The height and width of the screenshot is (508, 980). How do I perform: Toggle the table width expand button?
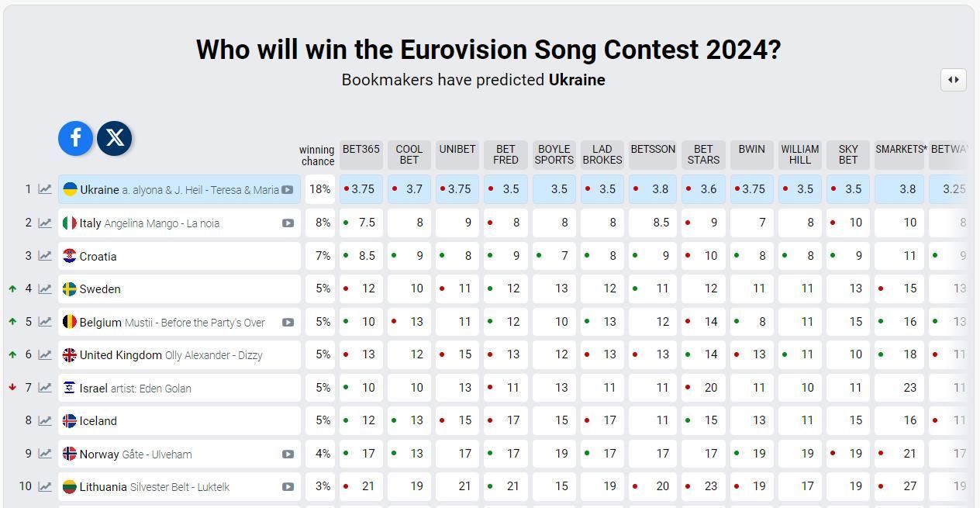953,79
